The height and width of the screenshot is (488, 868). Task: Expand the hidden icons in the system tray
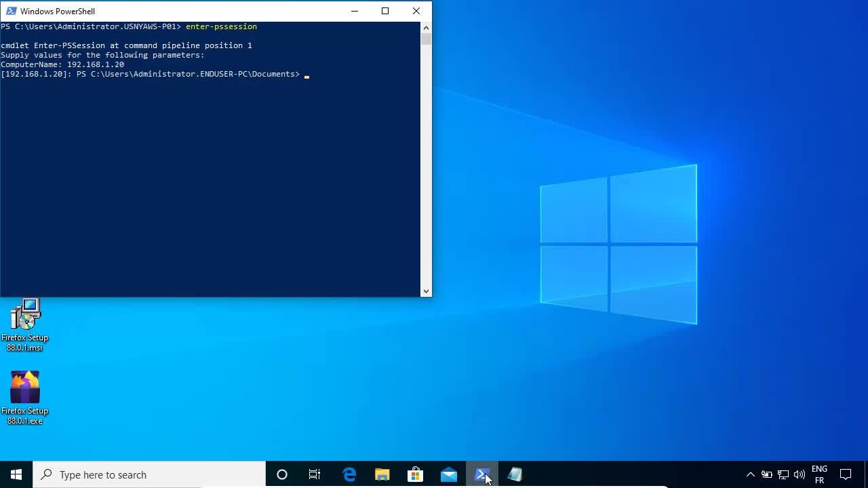click(x=751, y=474)
